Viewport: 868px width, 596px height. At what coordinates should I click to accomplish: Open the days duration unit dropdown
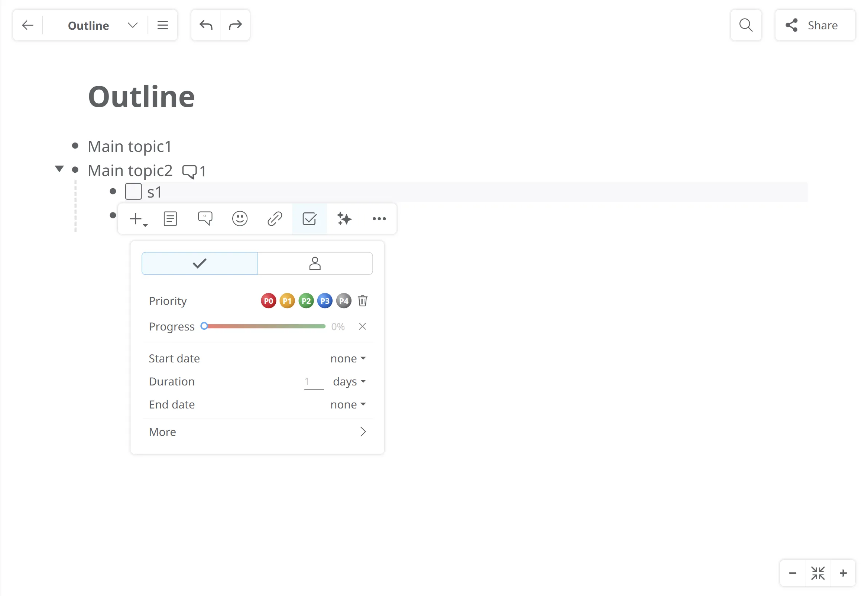click(349, 382)
